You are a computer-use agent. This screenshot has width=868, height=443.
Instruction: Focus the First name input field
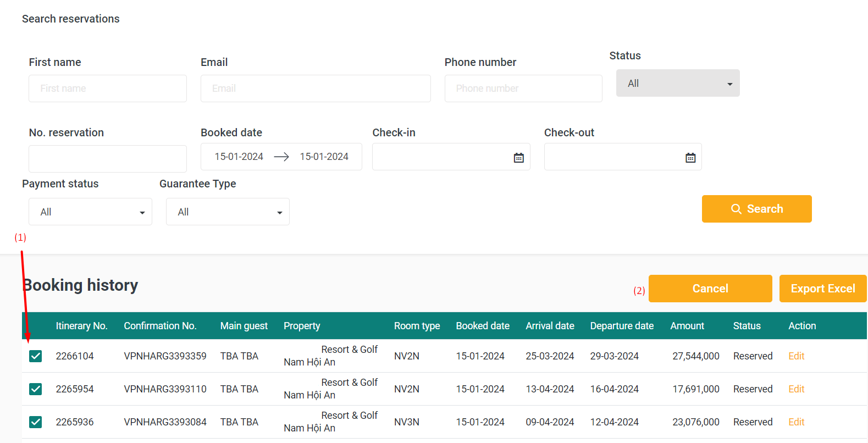(x=108, y=88)
